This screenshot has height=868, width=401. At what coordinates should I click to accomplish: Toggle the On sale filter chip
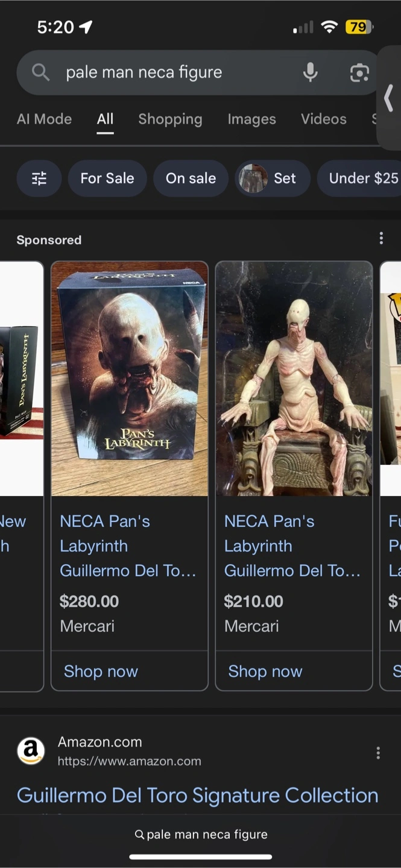click(191, 178)
